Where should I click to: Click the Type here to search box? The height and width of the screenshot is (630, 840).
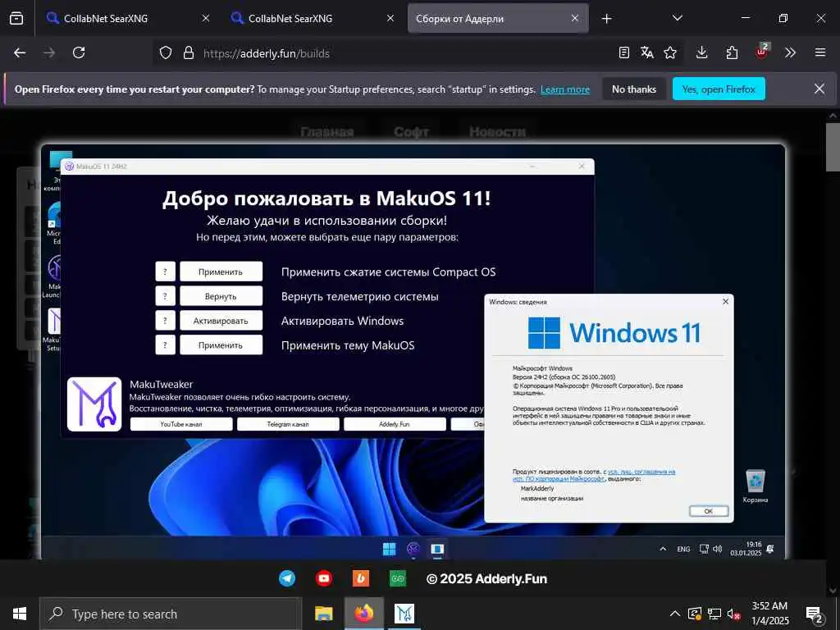[171, 614]
